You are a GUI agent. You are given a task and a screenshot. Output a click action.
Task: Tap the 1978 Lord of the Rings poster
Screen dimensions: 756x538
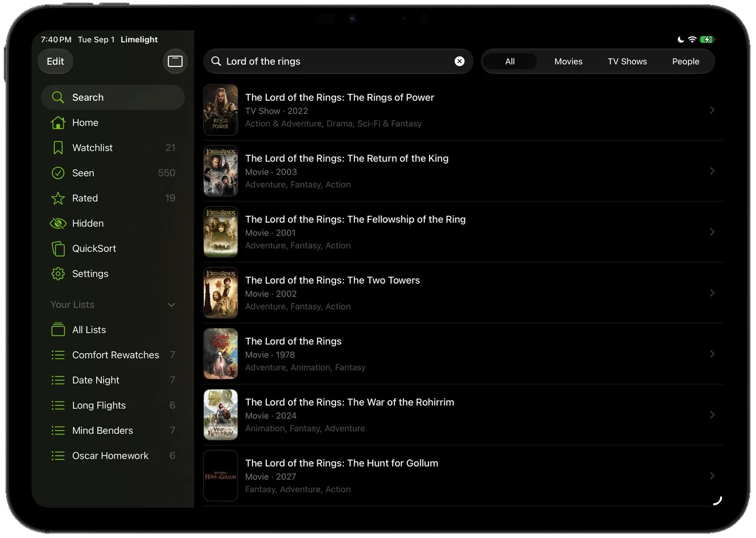coord(220,354)
